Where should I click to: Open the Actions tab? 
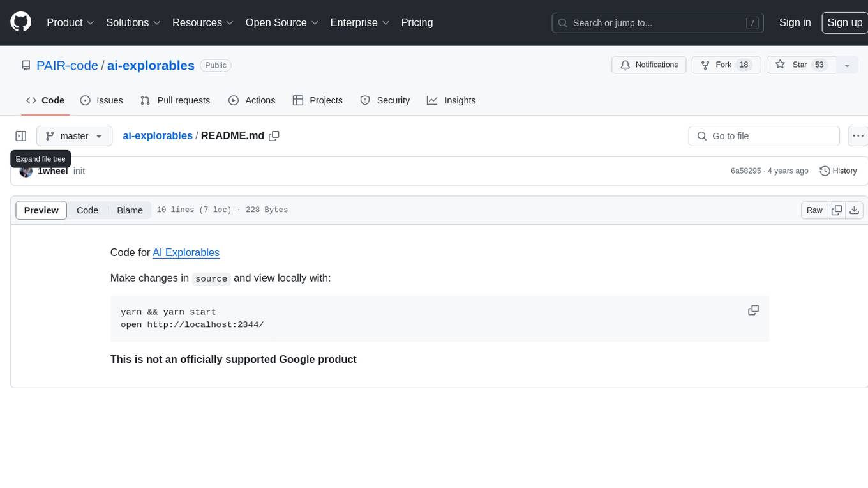(252, 100)
